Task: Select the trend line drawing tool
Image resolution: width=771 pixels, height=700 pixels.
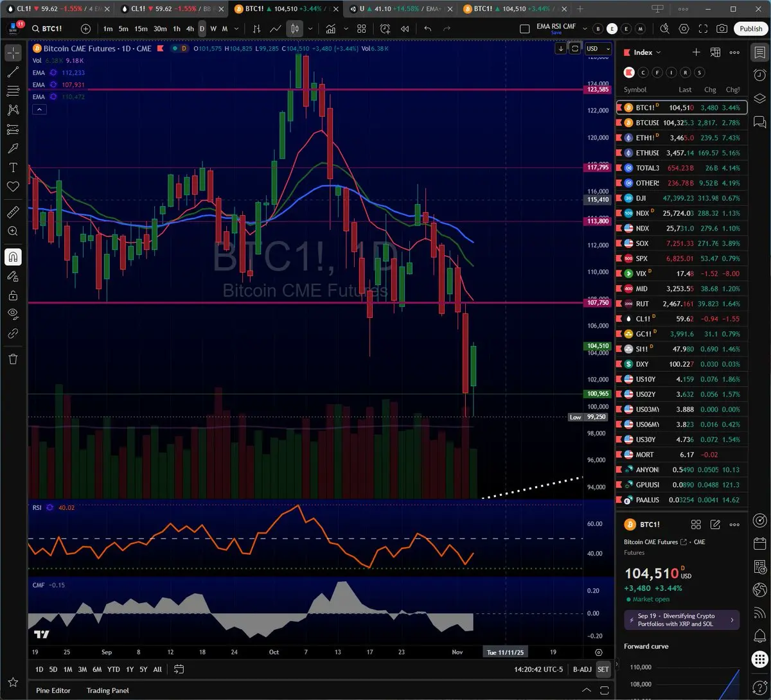Action: (13, 72)
